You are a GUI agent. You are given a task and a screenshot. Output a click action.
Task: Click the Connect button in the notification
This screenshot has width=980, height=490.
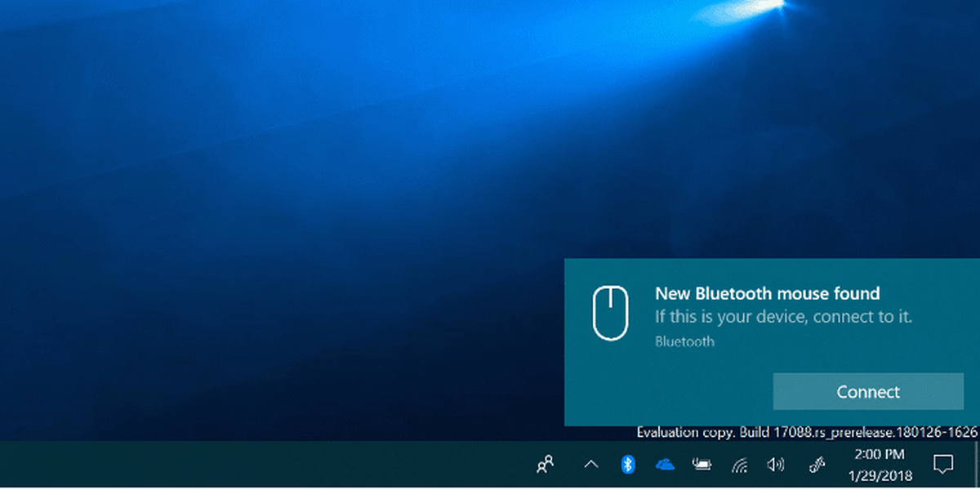pyautogui.click(x=868, y=392)
